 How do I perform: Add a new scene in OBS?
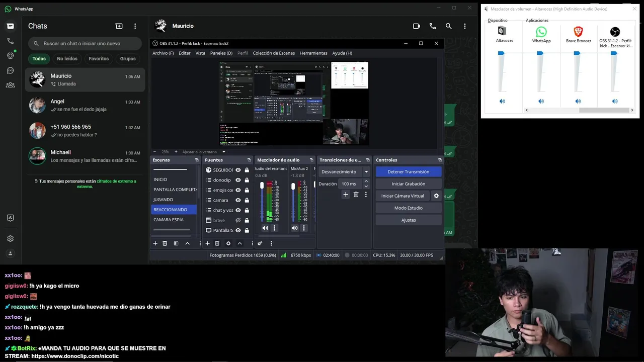[x=155, y=243]
